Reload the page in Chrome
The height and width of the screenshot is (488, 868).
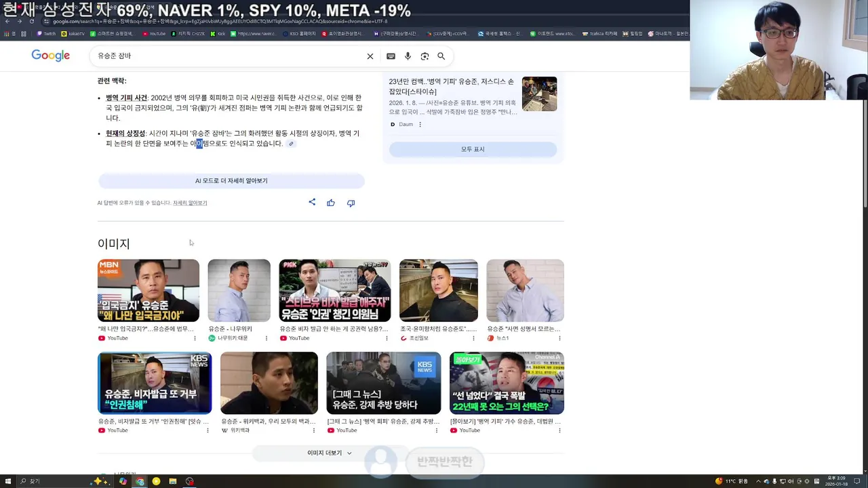31,21
